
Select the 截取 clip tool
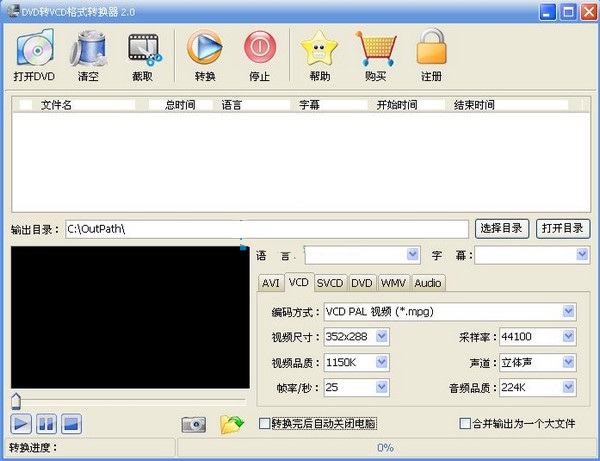click(143, 55)
